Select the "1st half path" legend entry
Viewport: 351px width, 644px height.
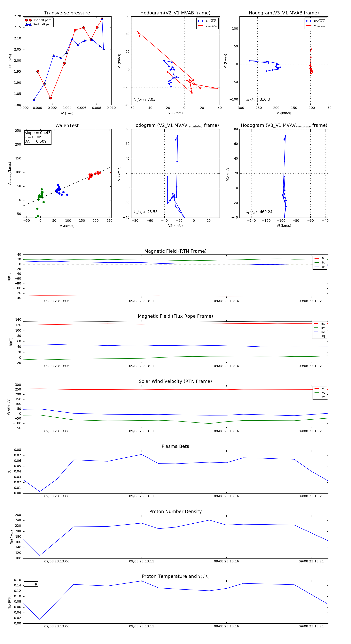[x=38, y=20]
